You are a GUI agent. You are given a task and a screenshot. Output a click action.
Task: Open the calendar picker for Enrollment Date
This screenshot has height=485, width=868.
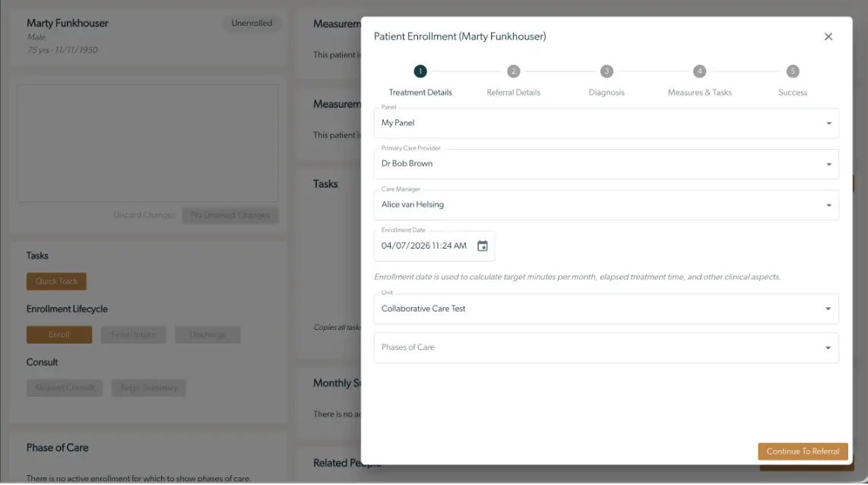pos(483,245)
